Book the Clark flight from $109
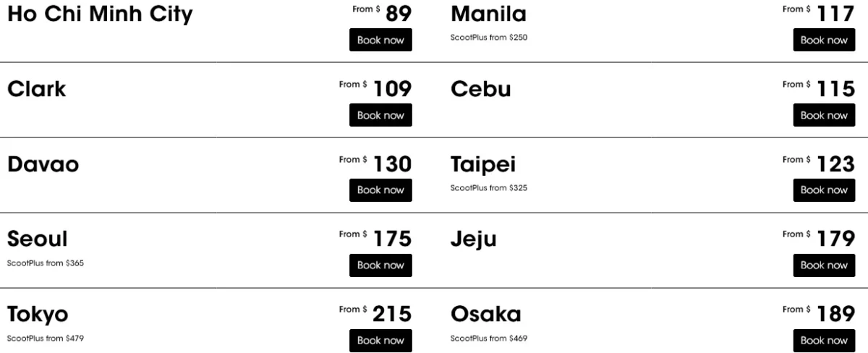This screenshot has width=868, height=353. coord(380,115)
